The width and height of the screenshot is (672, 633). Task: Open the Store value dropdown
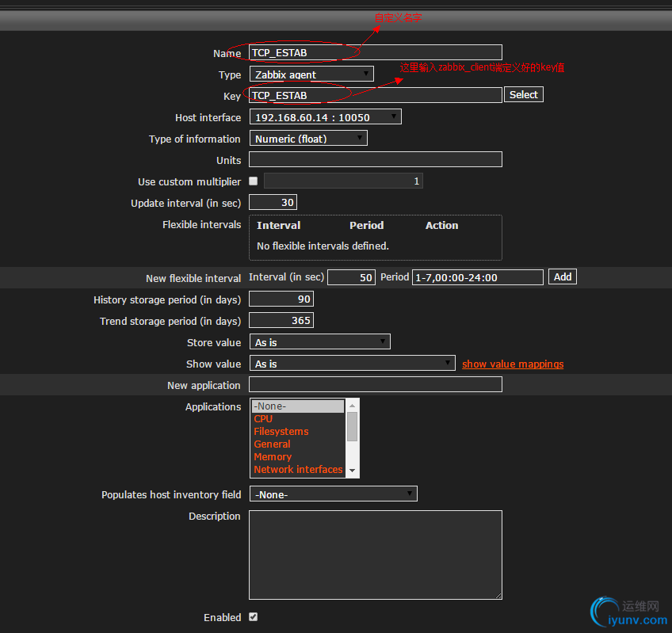point(320,342)
